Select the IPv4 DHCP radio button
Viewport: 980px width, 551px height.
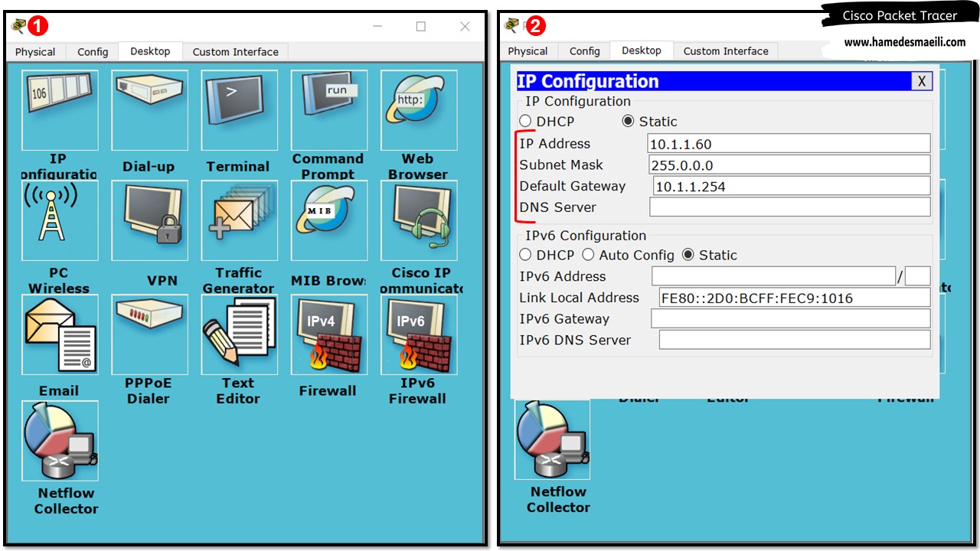point(525,121)
